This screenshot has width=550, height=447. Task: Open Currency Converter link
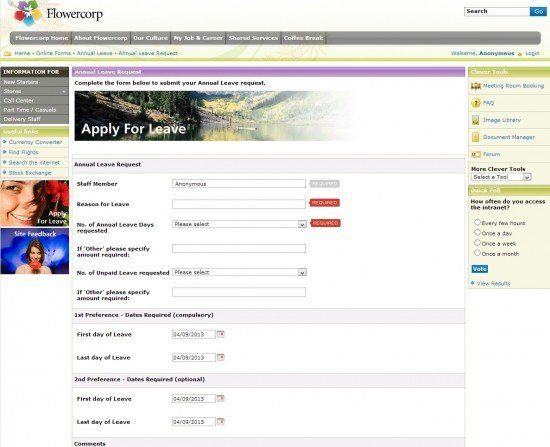pos(35,142)
